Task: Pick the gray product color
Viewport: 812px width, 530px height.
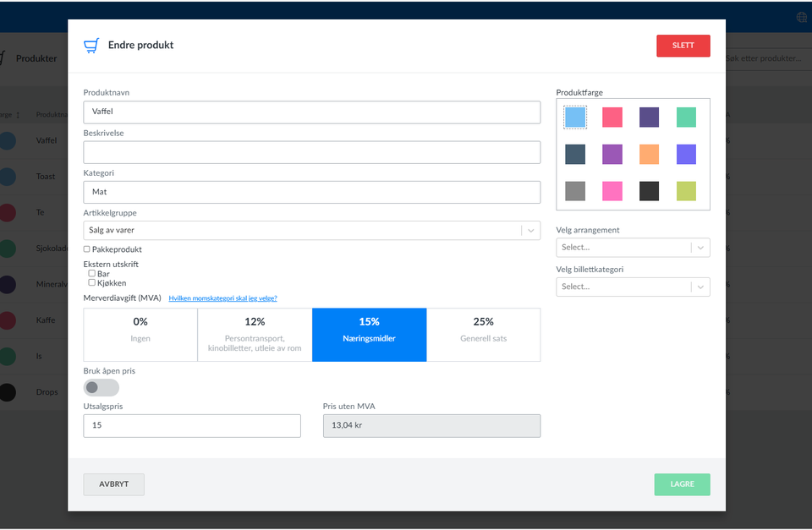Action: pyautogui.click(x=575, y=191)
